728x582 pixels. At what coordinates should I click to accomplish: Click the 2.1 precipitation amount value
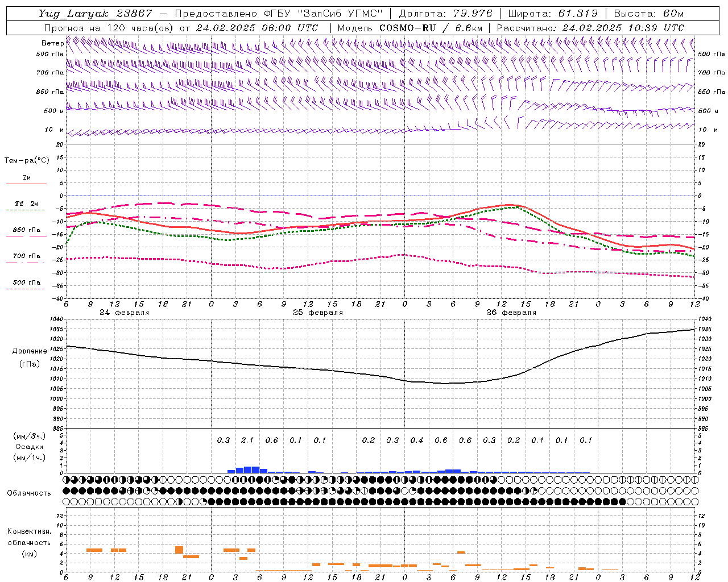(247, 440)
